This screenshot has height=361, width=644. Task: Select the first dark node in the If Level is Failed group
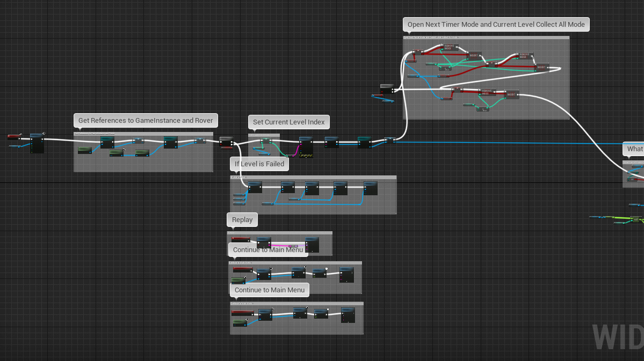click(x=255, y=187)
